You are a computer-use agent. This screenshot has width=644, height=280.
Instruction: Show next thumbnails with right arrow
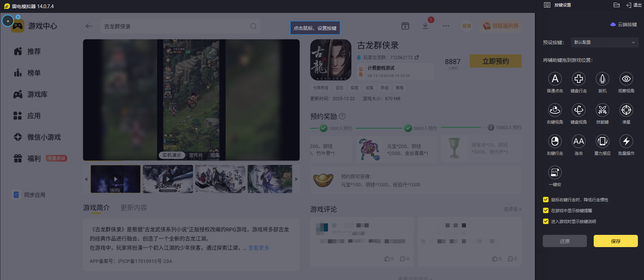coord(296,179)
